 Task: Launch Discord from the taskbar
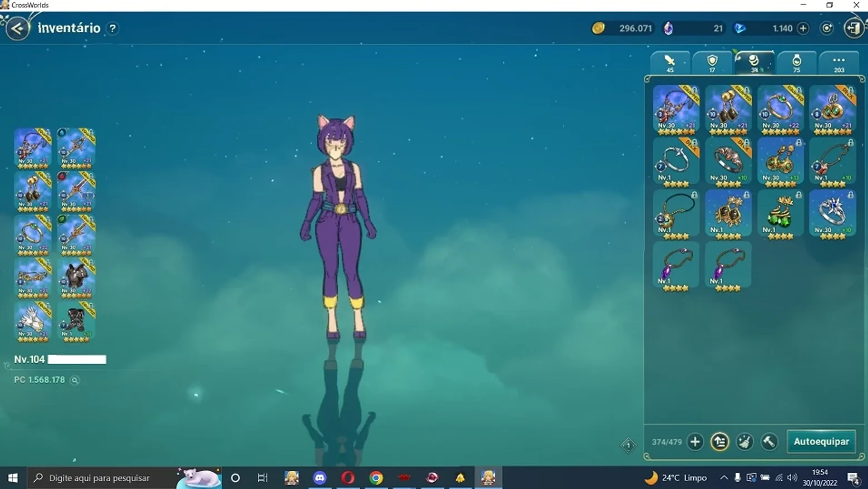point(319,478)
